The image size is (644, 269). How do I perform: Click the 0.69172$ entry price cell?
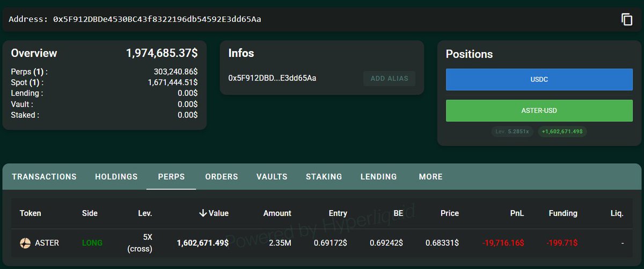[x=331, y=243]
